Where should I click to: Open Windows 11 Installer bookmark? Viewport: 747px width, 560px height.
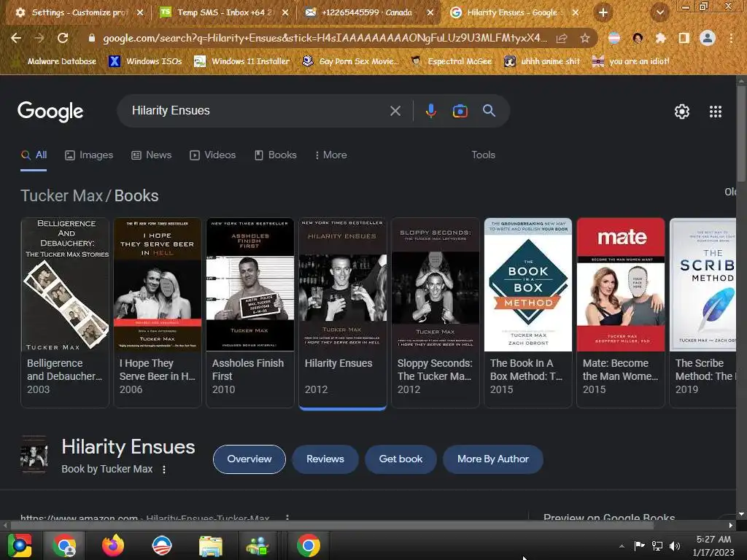coord(242,61)
